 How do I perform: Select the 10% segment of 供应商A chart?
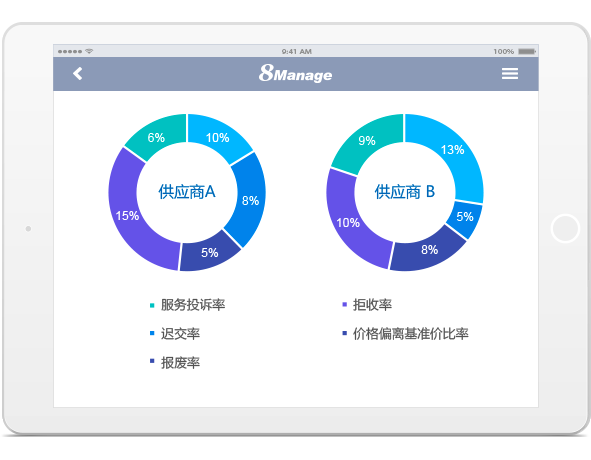[217, 138]
